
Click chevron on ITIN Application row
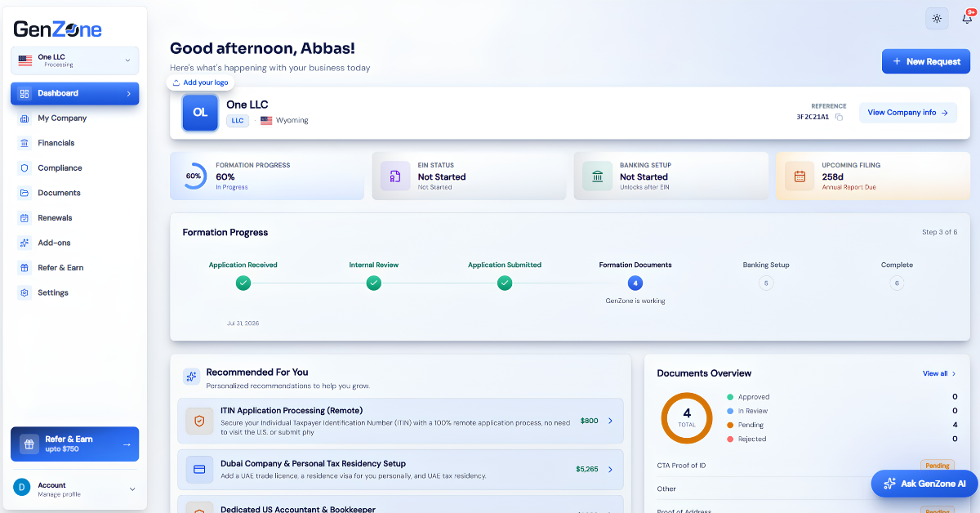[x=610, y=421]
